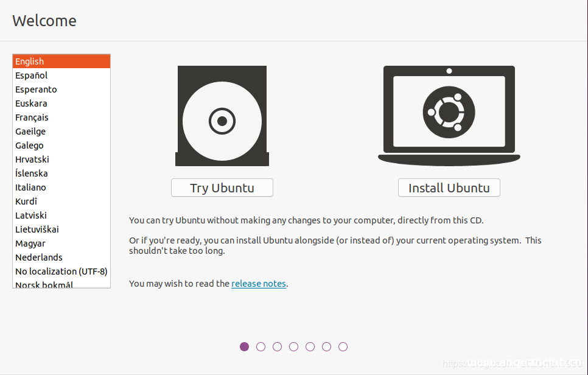The height and width of the screenshot is (375, 588).
Task: Click the last page indicator dot
Action: coord(343,346)
